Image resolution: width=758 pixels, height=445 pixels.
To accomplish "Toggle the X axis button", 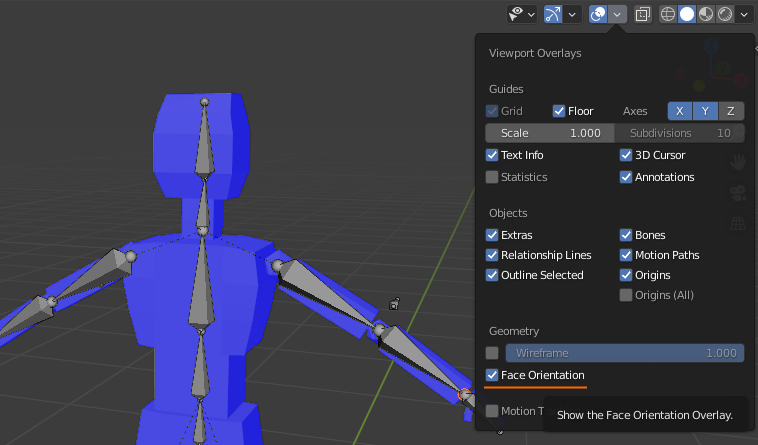I will tap(680, 111).
